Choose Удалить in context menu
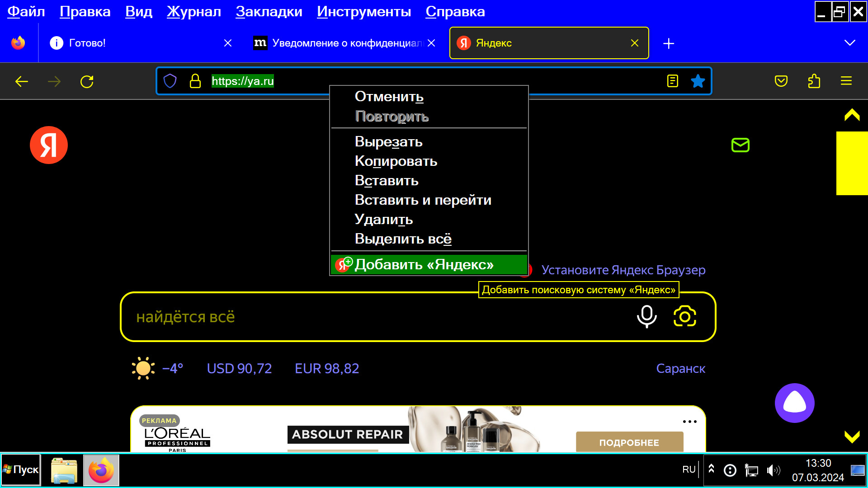This screenshot has width=868, height=488. [429, 219]
